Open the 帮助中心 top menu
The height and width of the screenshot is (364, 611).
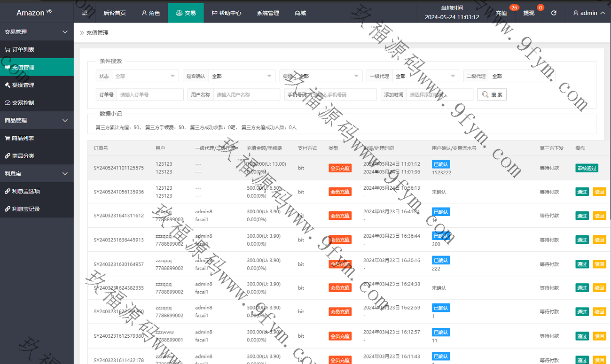point(226,13)
